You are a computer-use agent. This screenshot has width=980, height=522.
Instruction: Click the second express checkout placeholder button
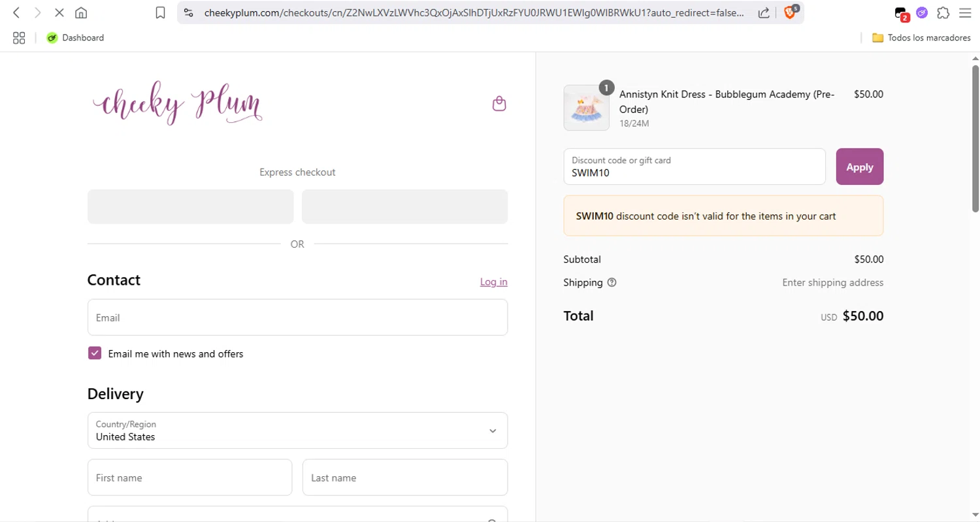pos(404,206)
